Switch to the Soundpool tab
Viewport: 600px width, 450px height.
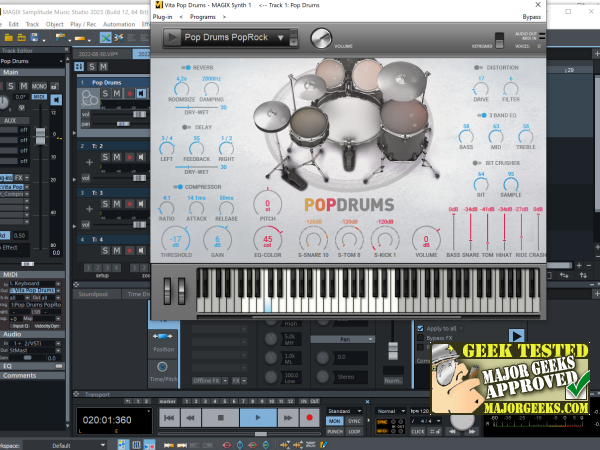coord(93,294)
